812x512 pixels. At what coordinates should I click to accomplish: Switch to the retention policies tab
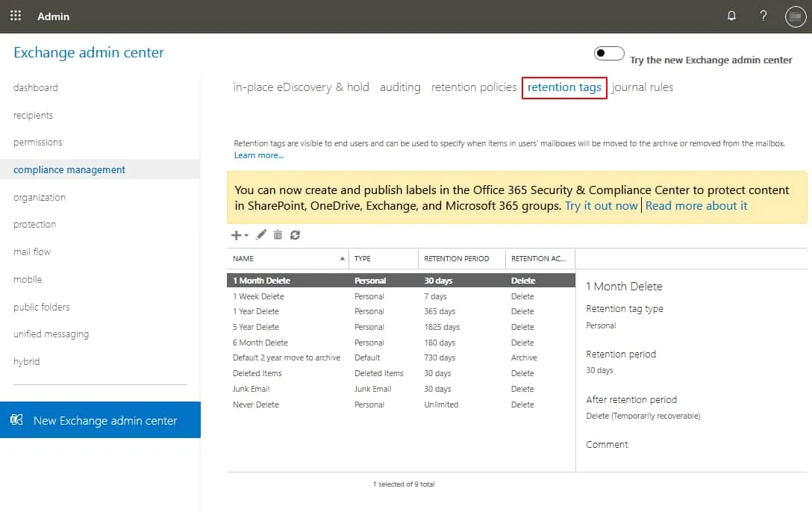474,87
